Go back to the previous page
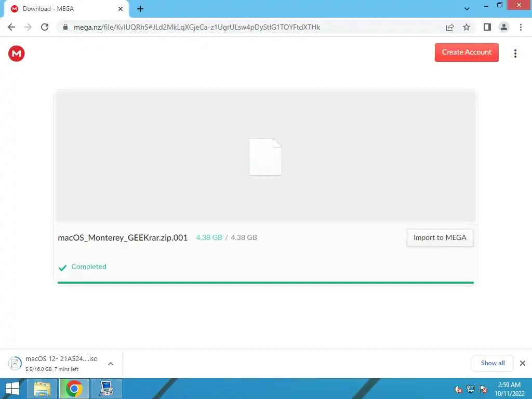The image size is (532, 399). click(x=11, y=27)
